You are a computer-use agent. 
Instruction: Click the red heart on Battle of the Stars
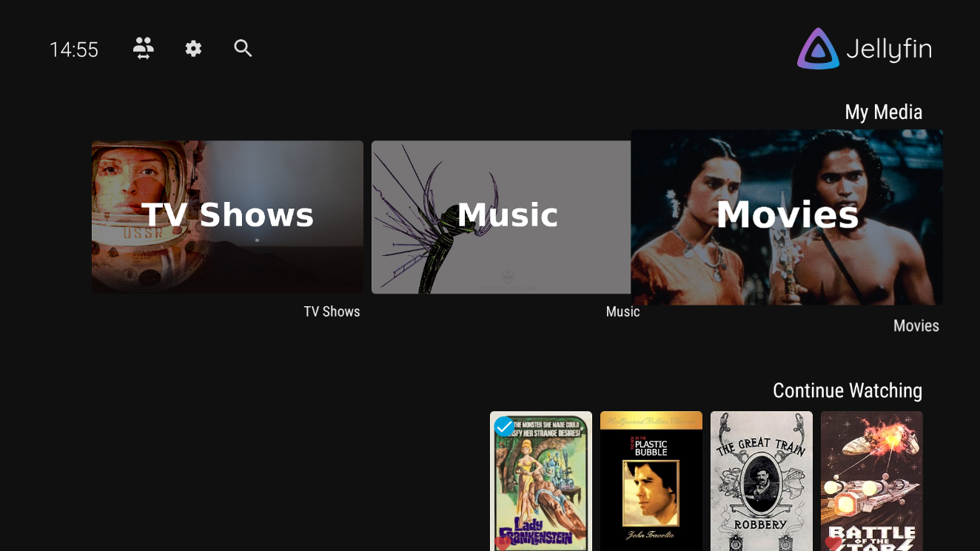coord(833,544)
